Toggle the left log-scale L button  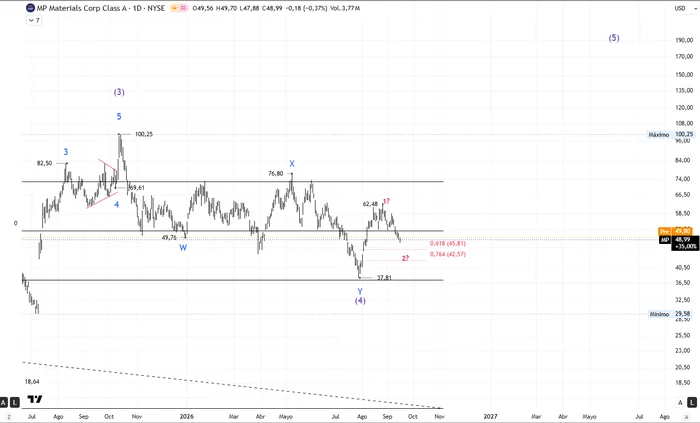pyautogui.click(x=15, y=402)
